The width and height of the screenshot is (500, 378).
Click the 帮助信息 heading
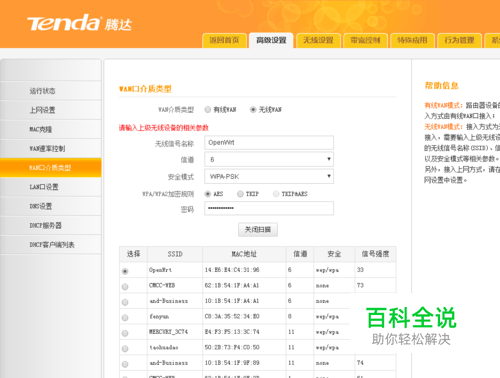point(442,86)
